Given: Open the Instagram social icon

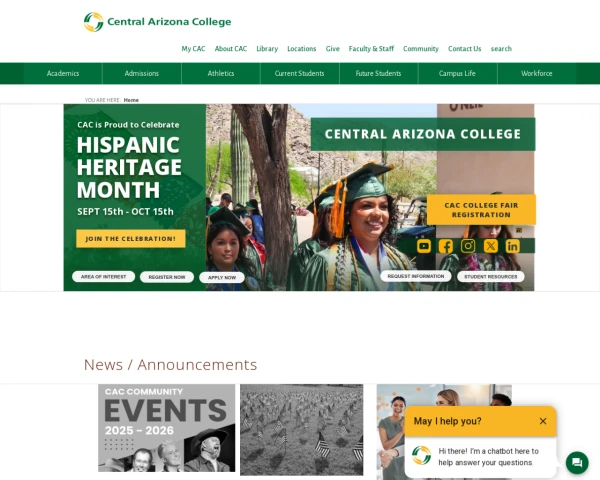Looking at the screenshot, I should pyautogui.click(x=468, y=246).
